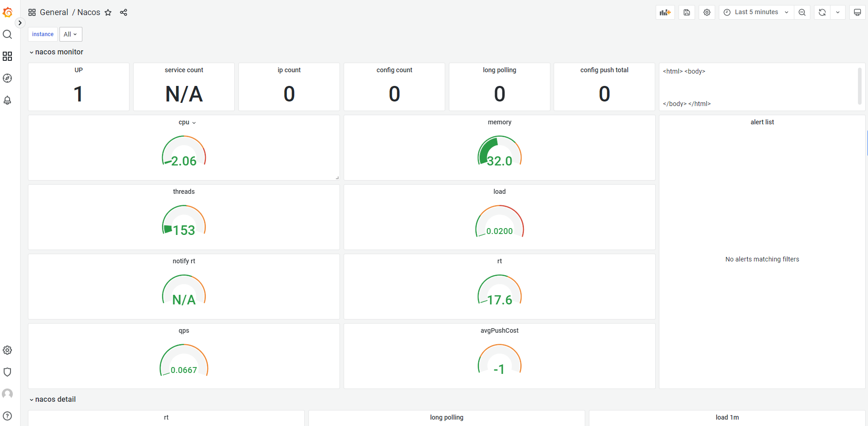Select General in the breadcrumb
868x426 pixels.
click(54, 12)
